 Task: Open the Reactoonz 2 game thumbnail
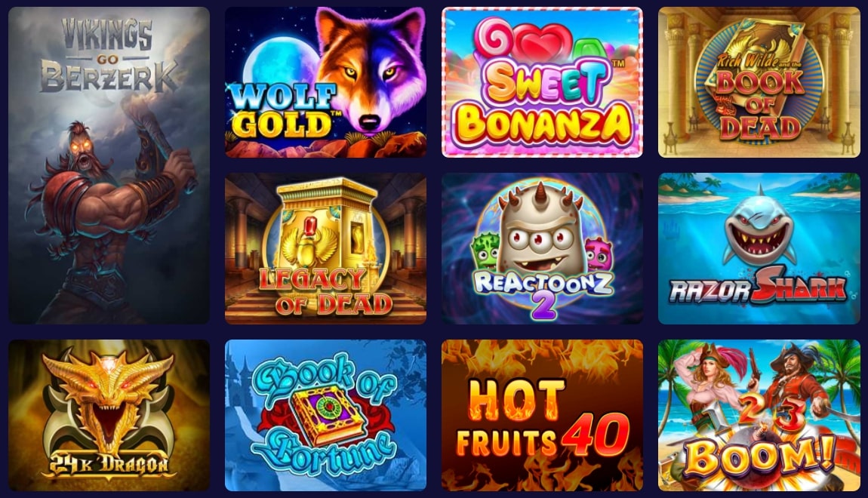click(542, 248)
